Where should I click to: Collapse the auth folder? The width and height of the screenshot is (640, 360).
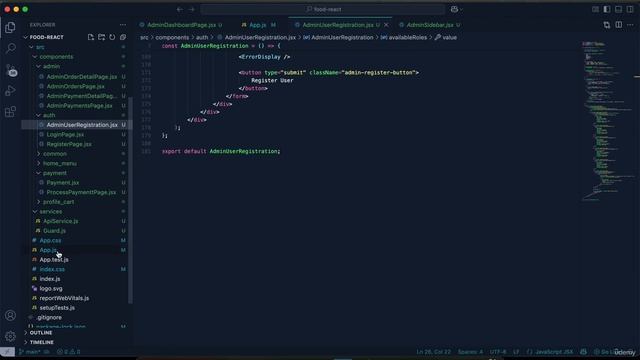click(49, 115)
